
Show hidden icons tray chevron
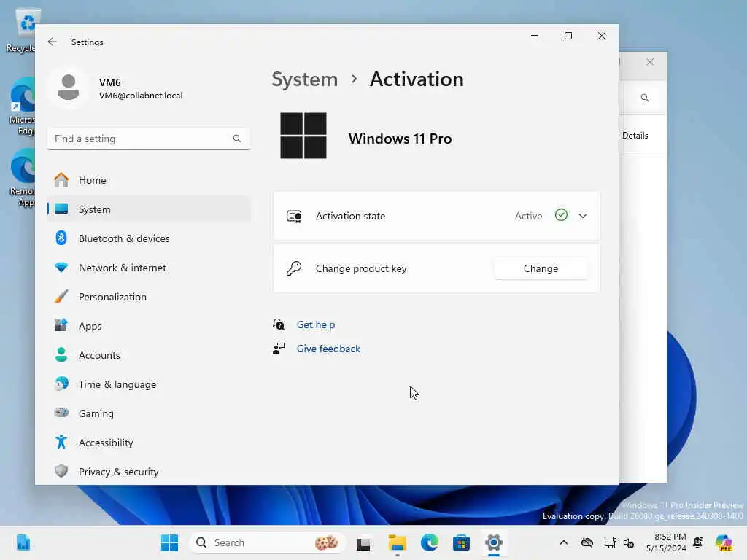tap(564, 542)
